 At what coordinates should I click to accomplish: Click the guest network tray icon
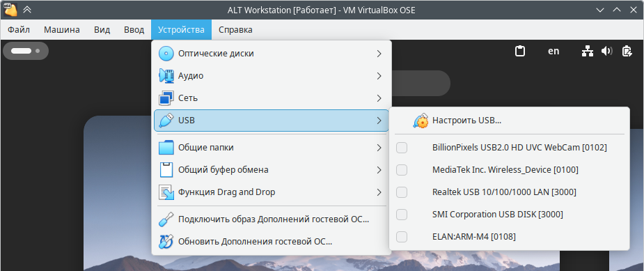click(588, 51)
